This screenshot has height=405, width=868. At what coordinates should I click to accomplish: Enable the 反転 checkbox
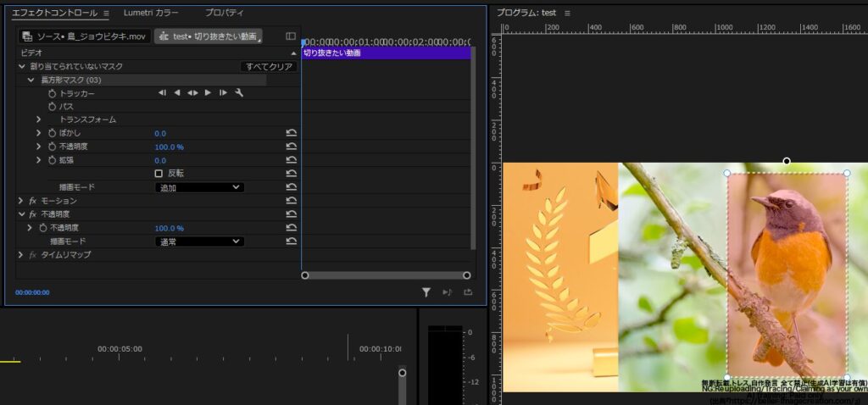(159, 174)
